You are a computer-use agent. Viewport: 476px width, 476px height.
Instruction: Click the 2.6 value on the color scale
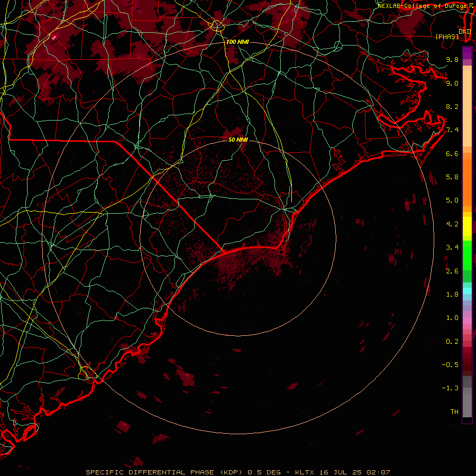click(452, 271)
